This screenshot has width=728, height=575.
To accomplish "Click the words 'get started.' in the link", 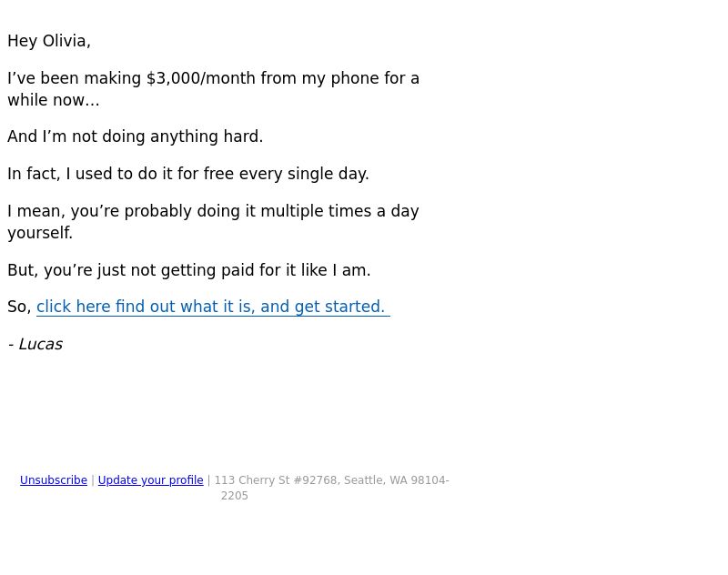I will (339, 307).
